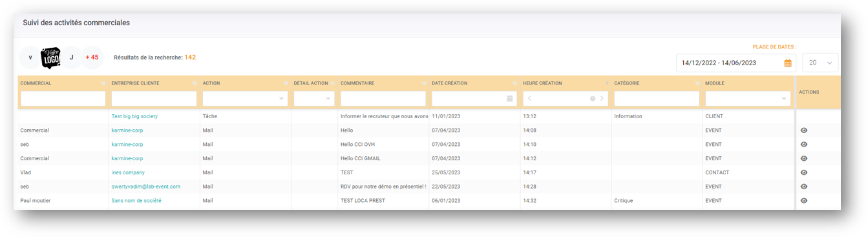Select the Votre Logo avatar
Screen dimensions: 868x237
(x=51, y=57)
